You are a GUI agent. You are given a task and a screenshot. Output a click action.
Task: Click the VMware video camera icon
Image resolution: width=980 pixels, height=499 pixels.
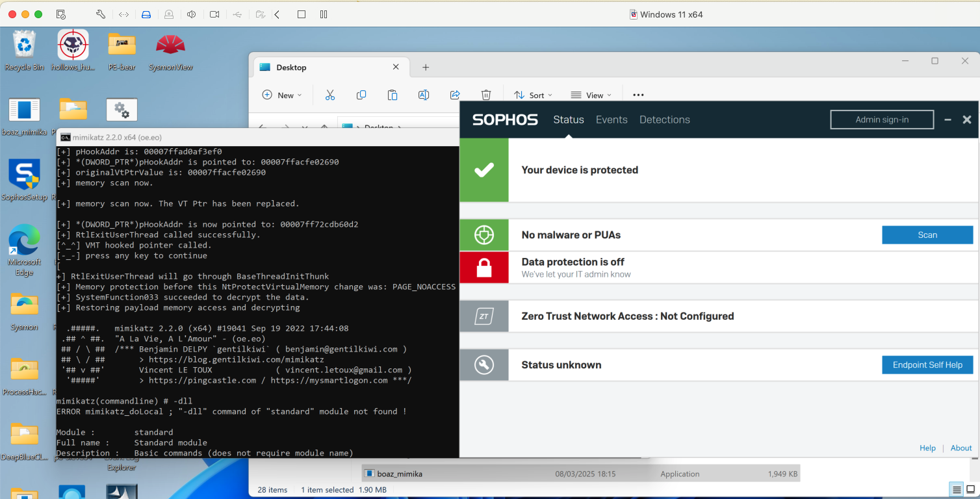(x=214, y=14)
